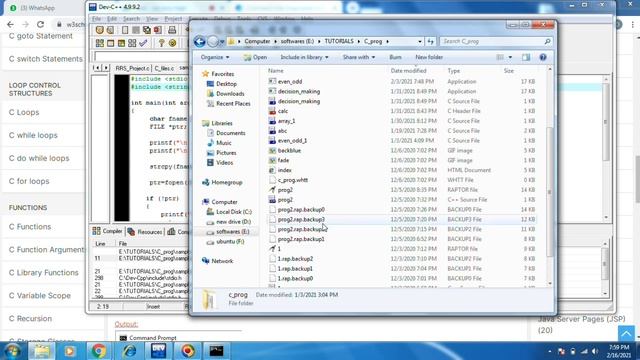
Task: Click Dev-C++ compile grid icon
Action: (x=100, y=43)
